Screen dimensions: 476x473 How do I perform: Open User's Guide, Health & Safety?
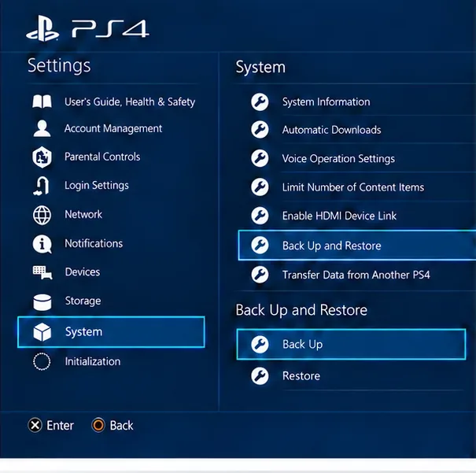pyautogui.click(x=130, y=102)
